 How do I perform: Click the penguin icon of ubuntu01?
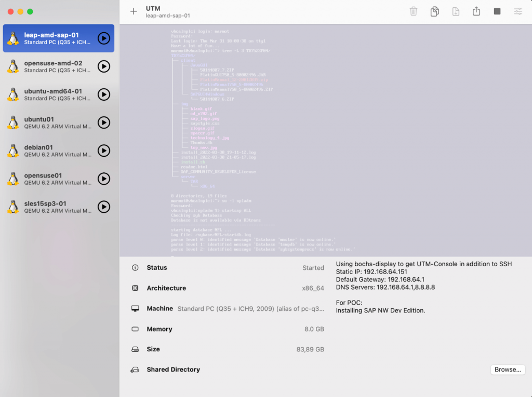[x=13, y=122]
